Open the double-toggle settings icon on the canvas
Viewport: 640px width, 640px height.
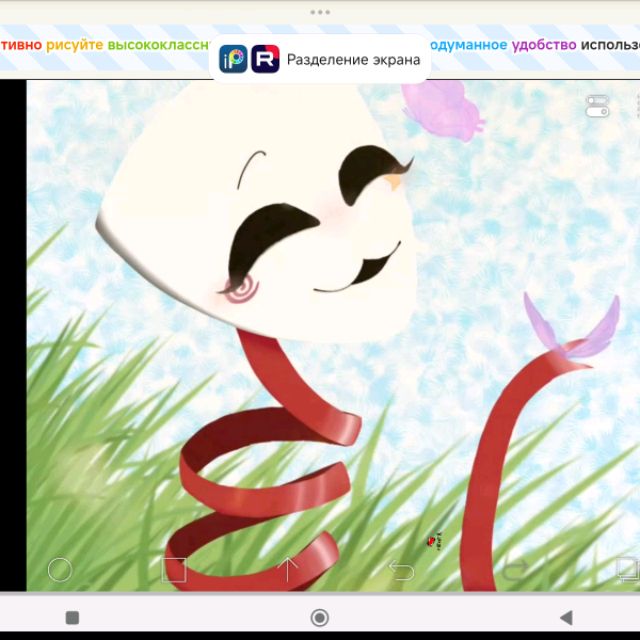tap(597, 106)
